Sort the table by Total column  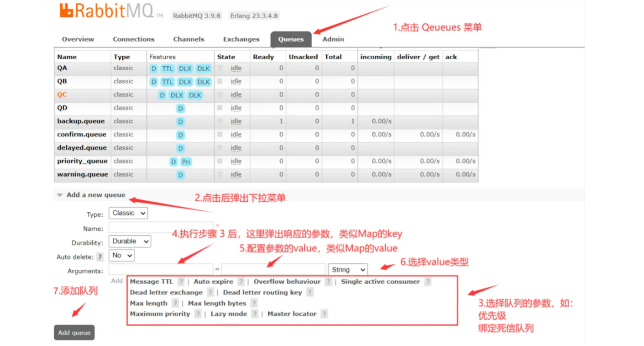coord(333,57)
